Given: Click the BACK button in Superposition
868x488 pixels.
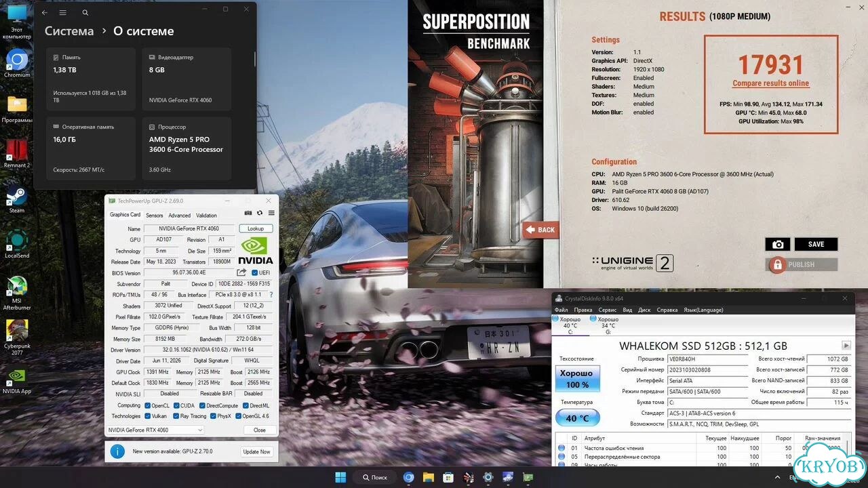Looking at the screenshot, I should tap(541, 230).
